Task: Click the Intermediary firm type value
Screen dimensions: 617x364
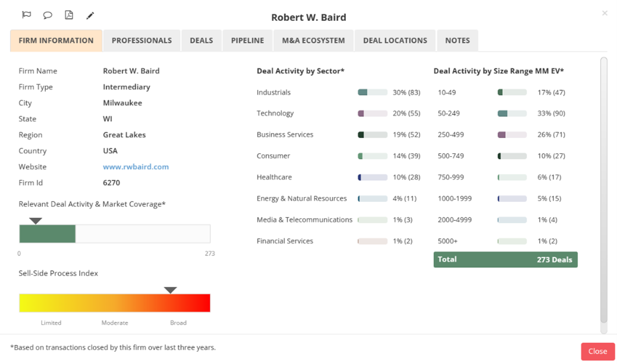Action: (x=126, y=87)
